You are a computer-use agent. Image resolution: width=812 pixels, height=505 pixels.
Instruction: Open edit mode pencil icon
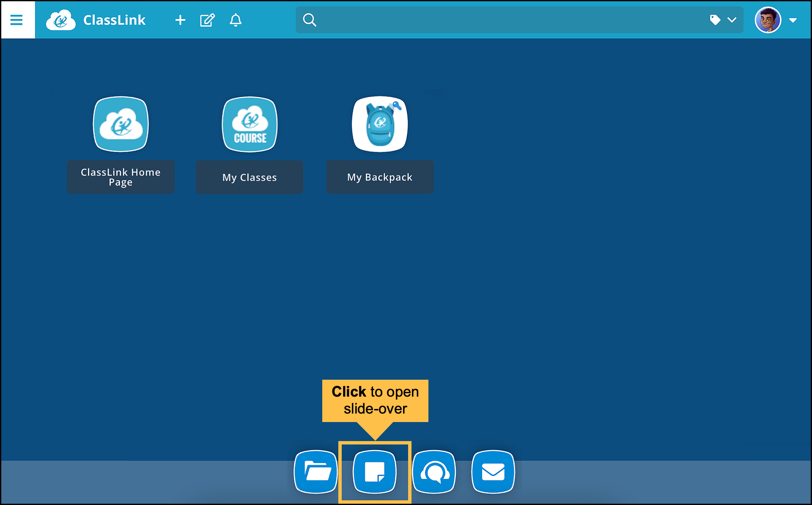pos(207,20)
